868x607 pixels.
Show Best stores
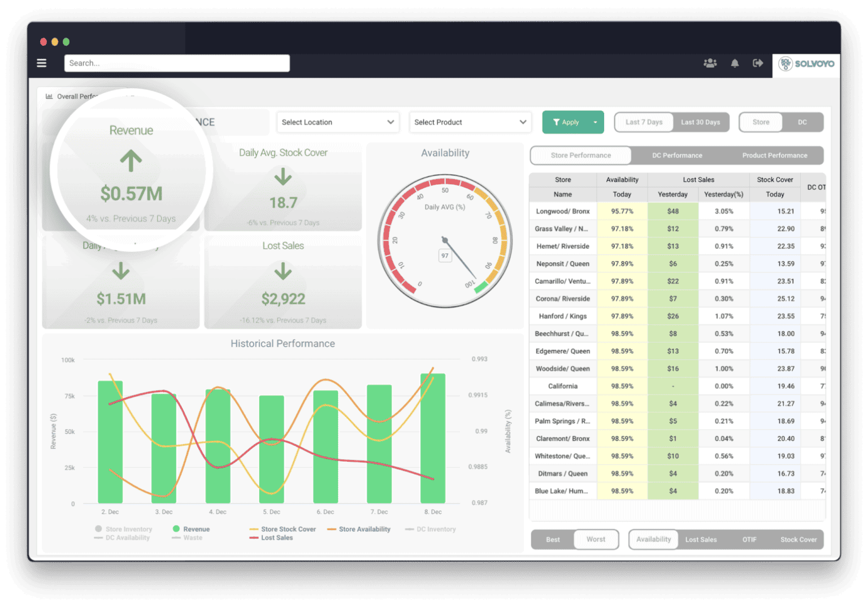(553, 540)
